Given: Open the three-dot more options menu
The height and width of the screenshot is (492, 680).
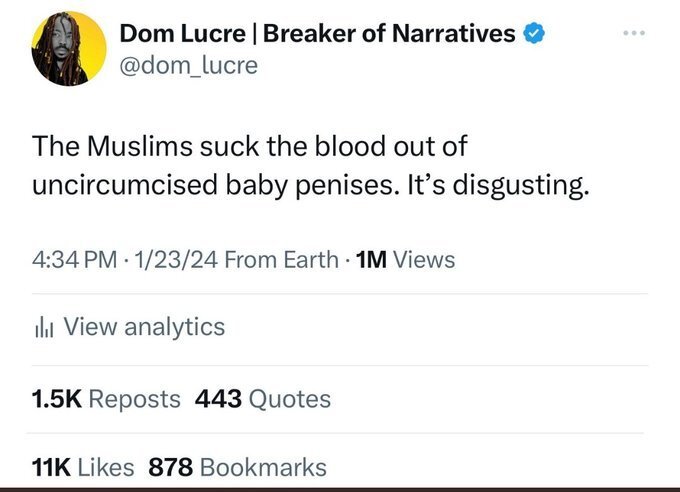Looking at the screenshot, I should pos(636,32).
